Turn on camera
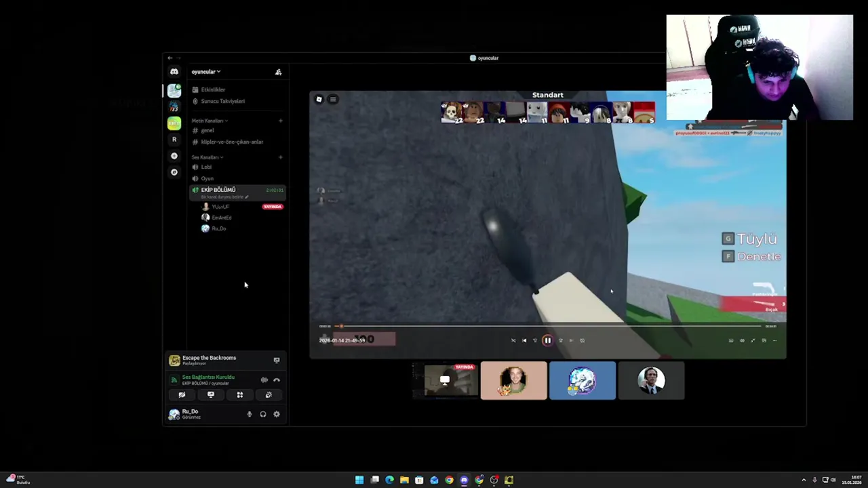The width and height of the screenshot is (868, 488). pyautogui.click(x=182, y=394)
